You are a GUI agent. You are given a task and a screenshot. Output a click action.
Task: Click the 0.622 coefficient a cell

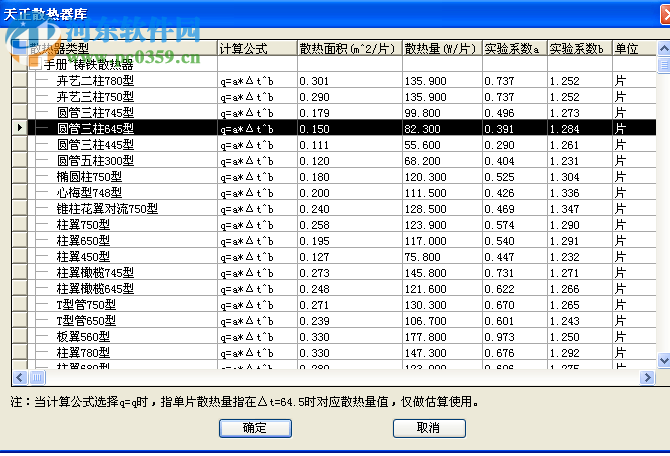[x=515, y=289]
